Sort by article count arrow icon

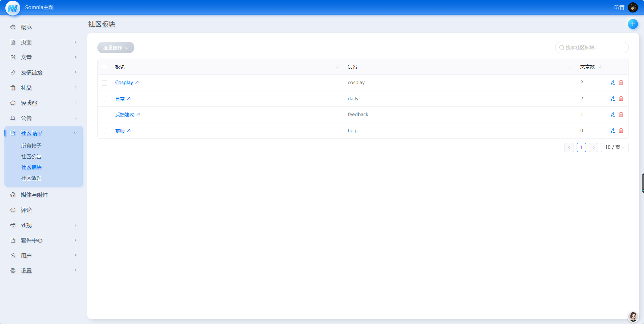pyautogui.click(x=600, y=67)
